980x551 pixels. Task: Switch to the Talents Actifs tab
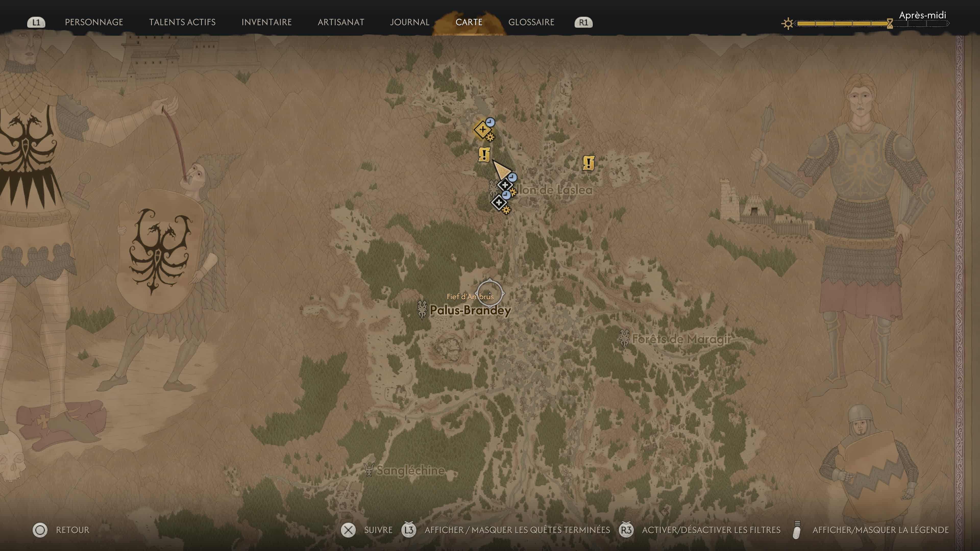tap(182, 22)
